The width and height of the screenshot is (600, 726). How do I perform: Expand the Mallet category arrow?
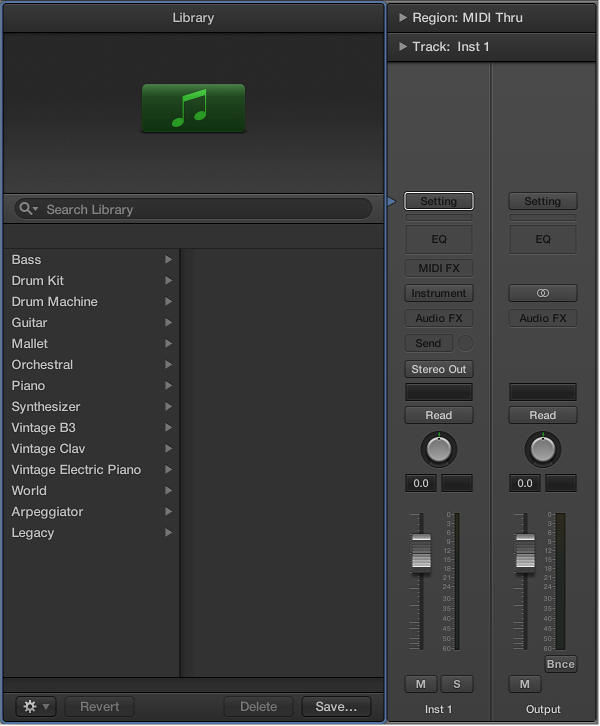click(169, 344)
